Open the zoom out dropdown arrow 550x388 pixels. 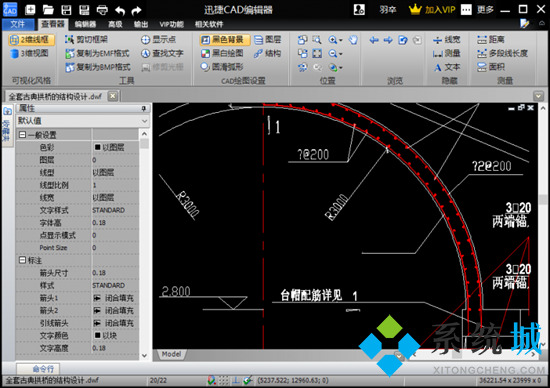pos(341,54)
